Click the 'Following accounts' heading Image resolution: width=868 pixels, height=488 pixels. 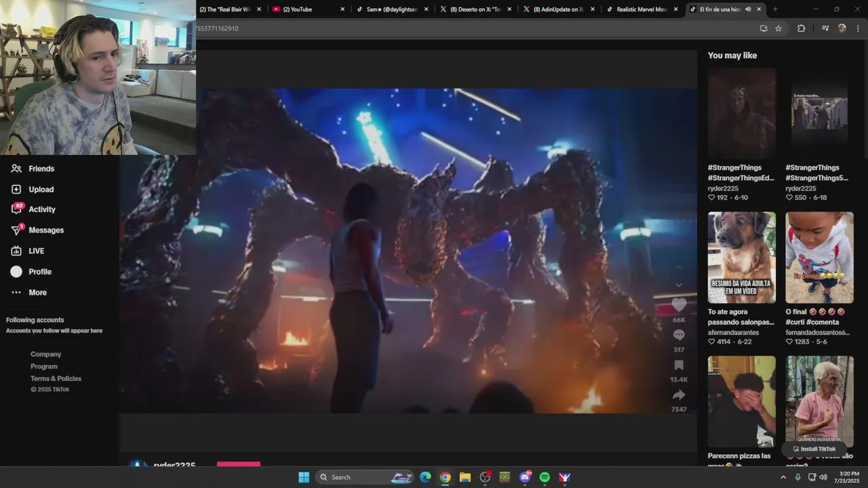[x=35, y=320]
